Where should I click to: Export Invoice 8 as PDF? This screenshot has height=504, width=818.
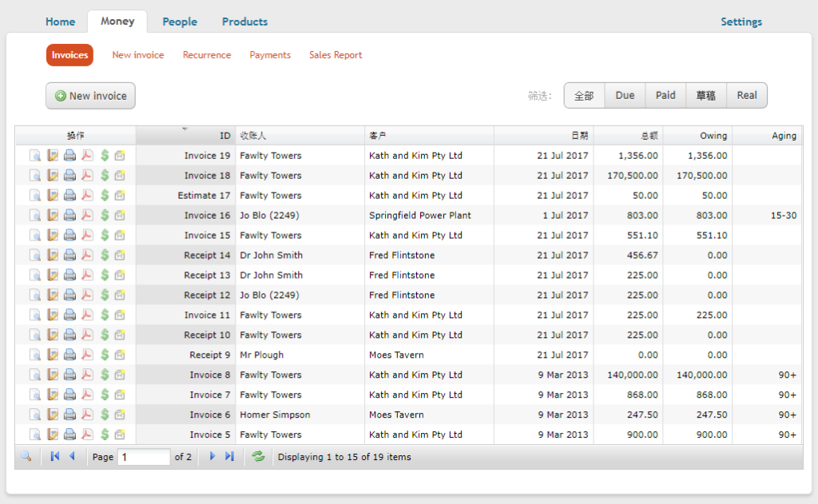pos(87,375)
